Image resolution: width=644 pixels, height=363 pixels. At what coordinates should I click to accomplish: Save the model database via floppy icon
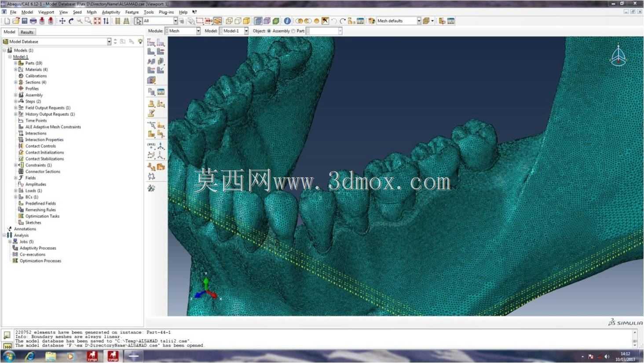[24, 21]
